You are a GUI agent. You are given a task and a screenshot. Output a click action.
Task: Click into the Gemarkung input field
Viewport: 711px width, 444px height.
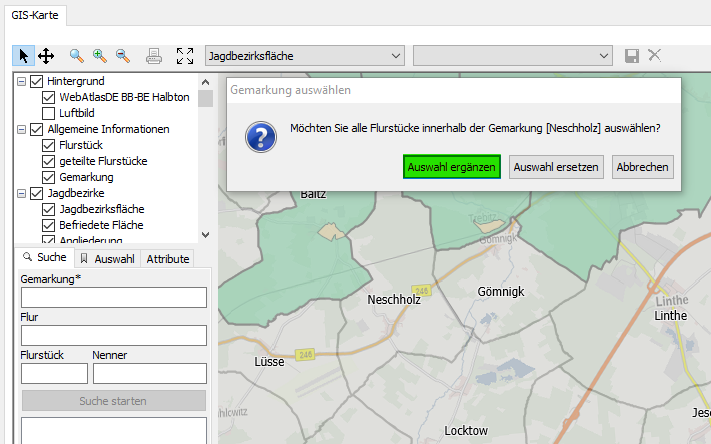(113, 297)
